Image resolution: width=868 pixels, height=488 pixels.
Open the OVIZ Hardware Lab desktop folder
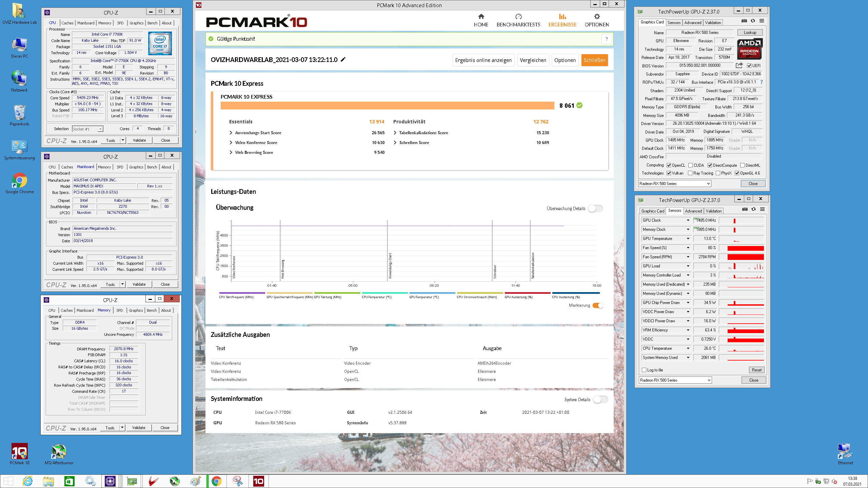(19, 14)
